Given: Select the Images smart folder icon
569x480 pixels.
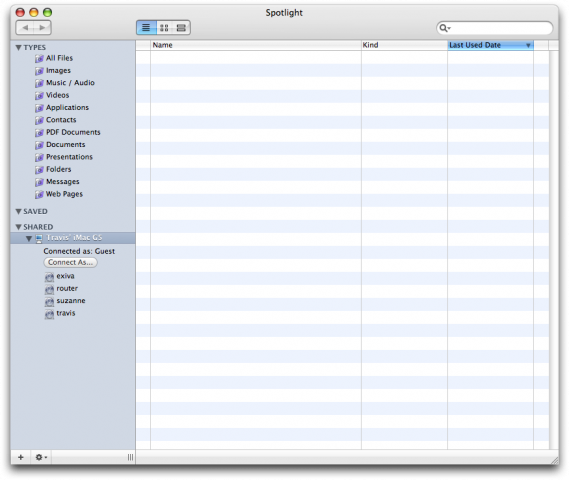Looking at the screenshot, I should [x=40, y=71].
